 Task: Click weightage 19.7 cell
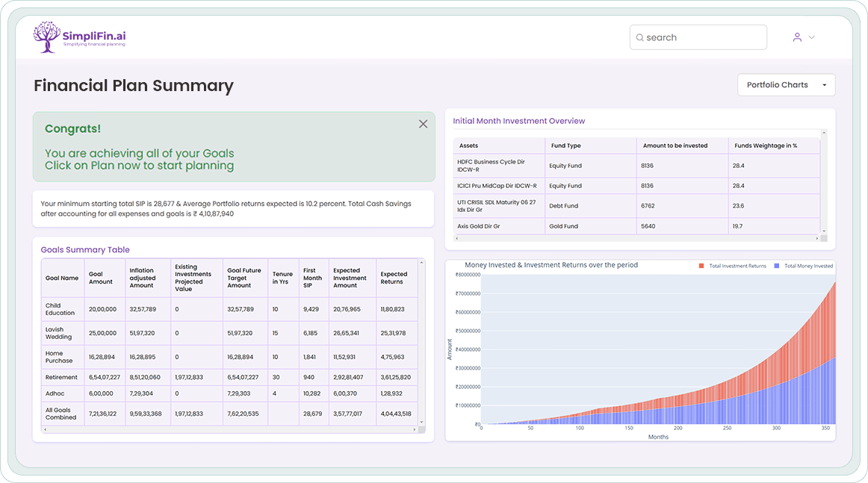point(774,226)
